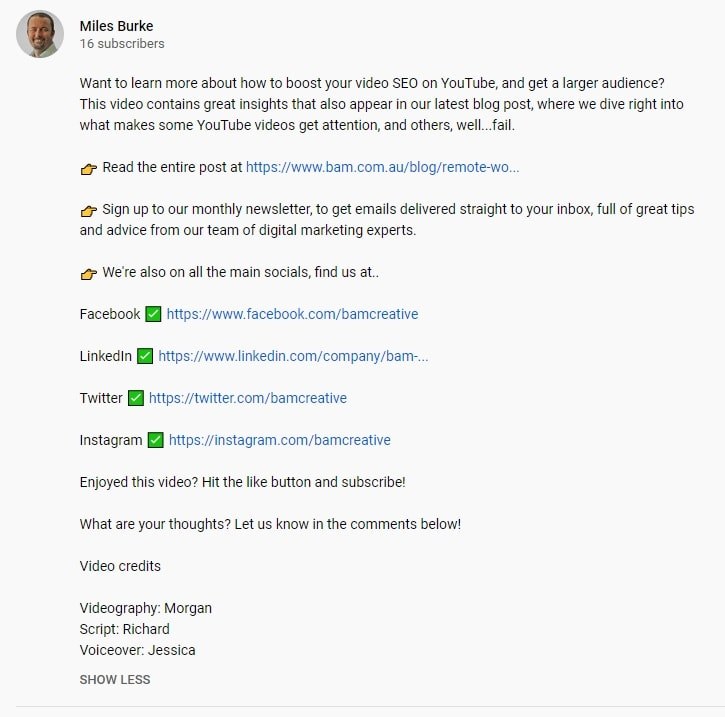Collapse description with SHOW LESS
Screen dimensions: 725x717
[x=115, y=680]
